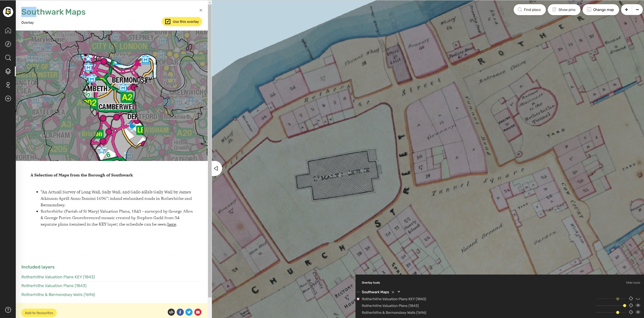Open the layers icon in left sidebar
The image size is (644, 318).
8,71
